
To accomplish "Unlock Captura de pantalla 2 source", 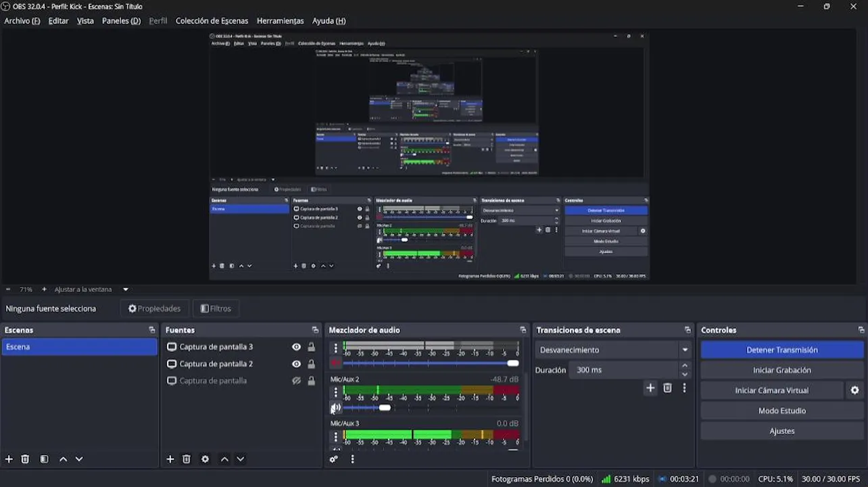I will coord(311,364).
